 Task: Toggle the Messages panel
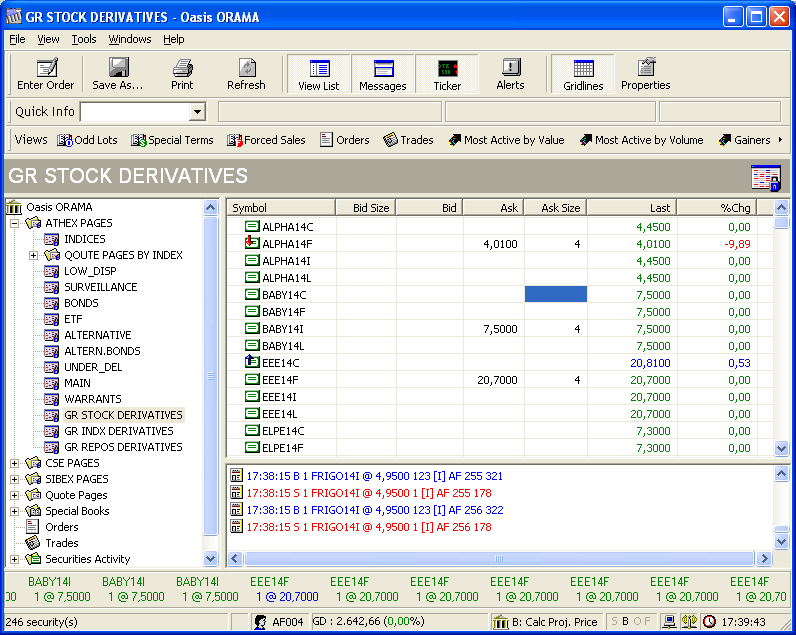pyautogui.click(x=383, y=74)
